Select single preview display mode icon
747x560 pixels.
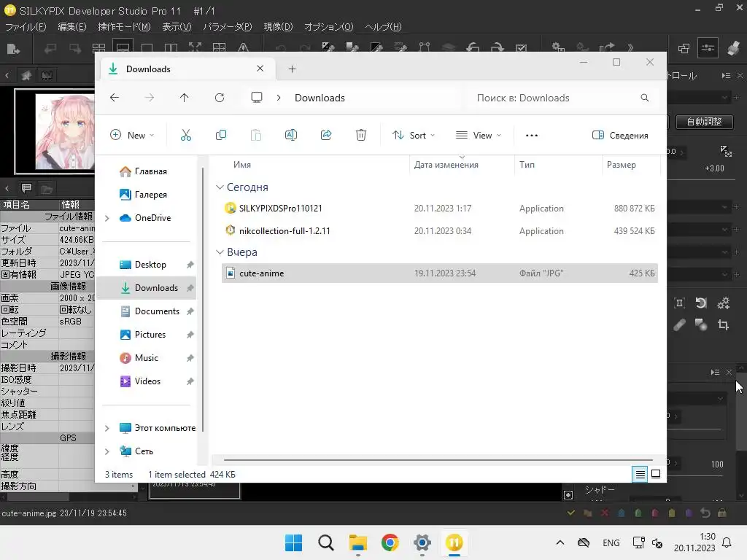pyautogui.click(x=147, y=48)
